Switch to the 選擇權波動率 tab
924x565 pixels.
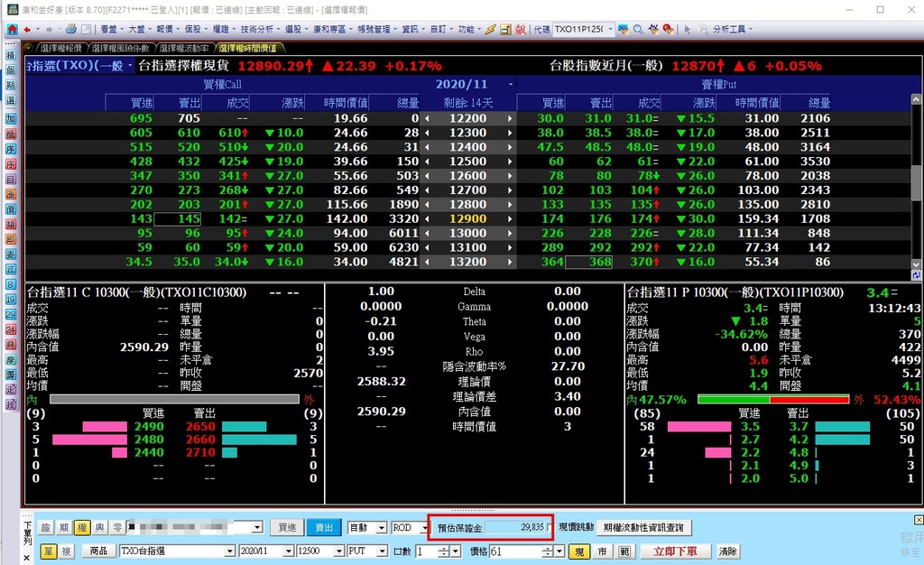[184, 48]
